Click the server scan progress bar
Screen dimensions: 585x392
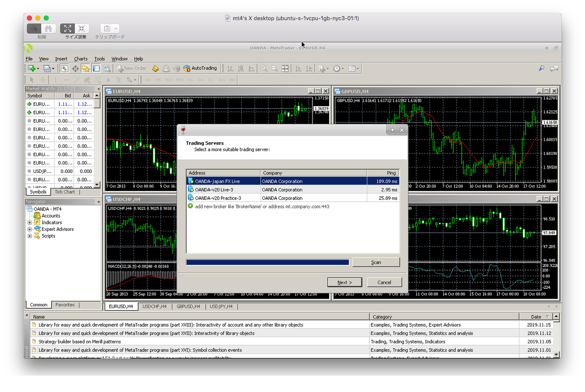click(268, 262)
